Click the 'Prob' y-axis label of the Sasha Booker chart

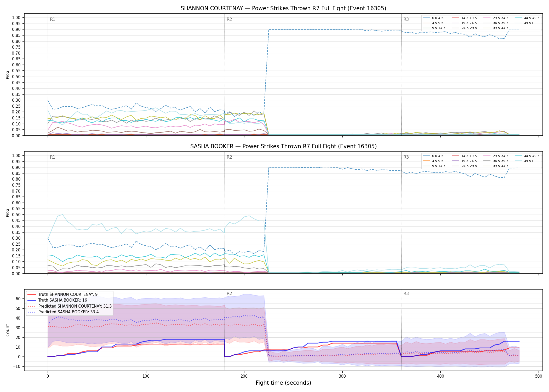click(8, 213)
